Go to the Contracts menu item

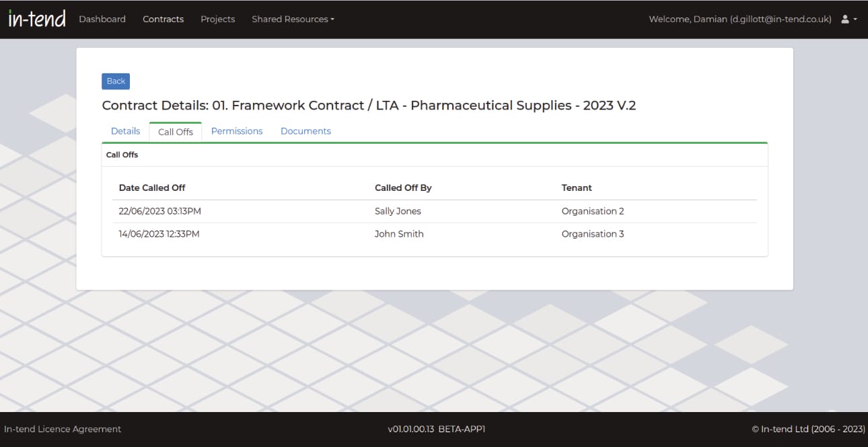[163, 19]
